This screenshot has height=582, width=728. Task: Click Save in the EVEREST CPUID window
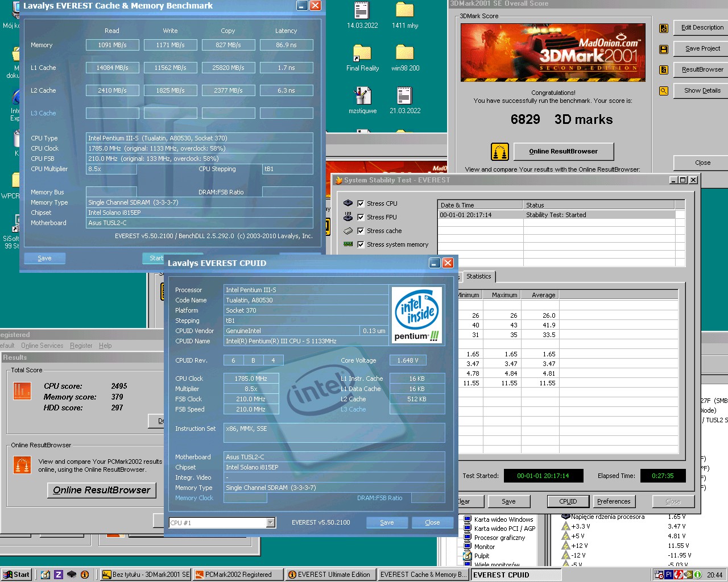(387, 522)
